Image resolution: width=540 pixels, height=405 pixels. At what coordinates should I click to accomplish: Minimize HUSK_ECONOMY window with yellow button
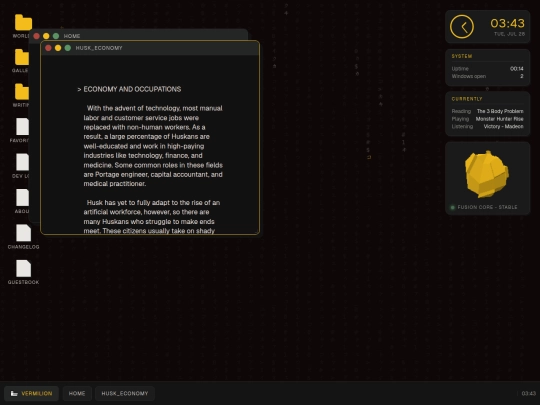(x=58, y=48)
